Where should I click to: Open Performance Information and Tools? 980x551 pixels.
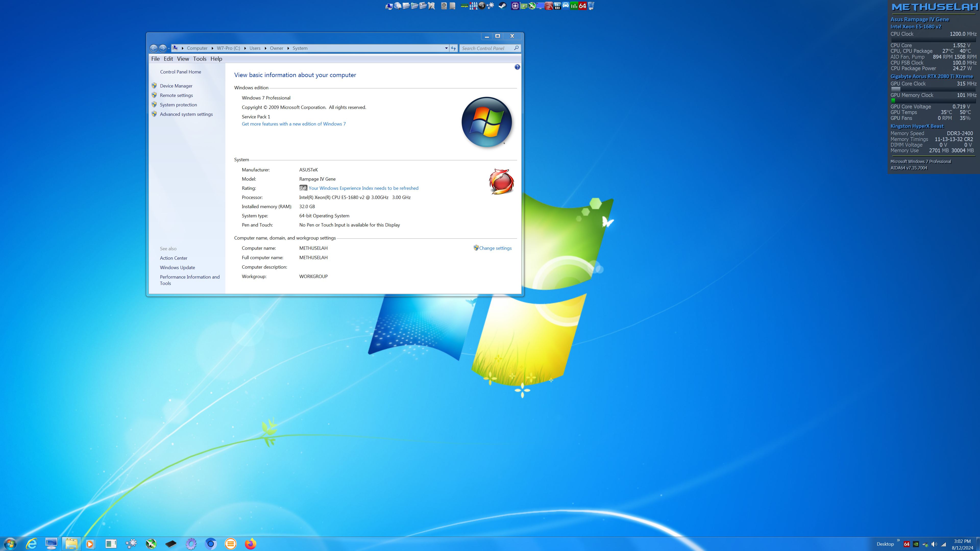[189, 280]
